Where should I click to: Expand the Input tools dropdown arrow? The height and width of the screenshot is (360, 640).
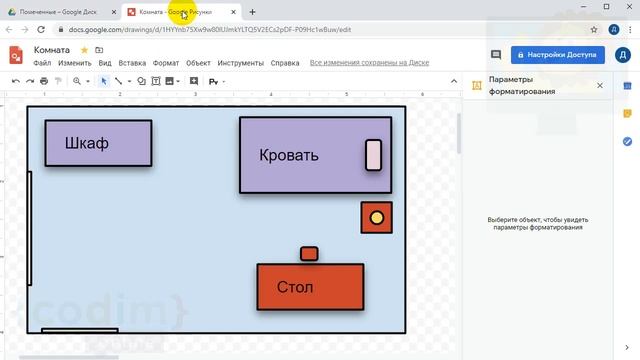click(x=224, y=82)
